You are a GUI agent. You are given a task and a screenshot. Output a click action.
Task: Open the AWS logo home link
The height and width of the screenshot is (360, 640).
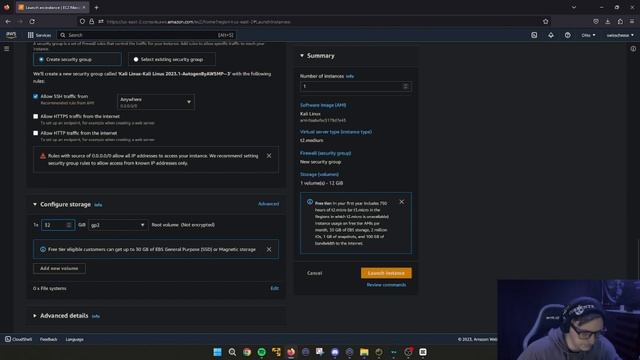(x=11, y=35)
